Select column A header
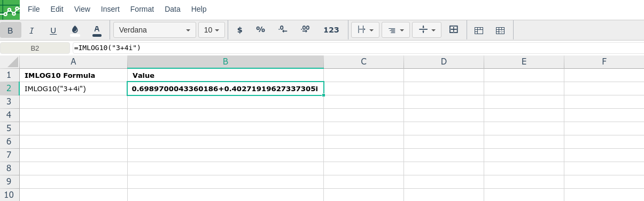The height and width of the screenshot is (201, 644). (x=73, y=62)
